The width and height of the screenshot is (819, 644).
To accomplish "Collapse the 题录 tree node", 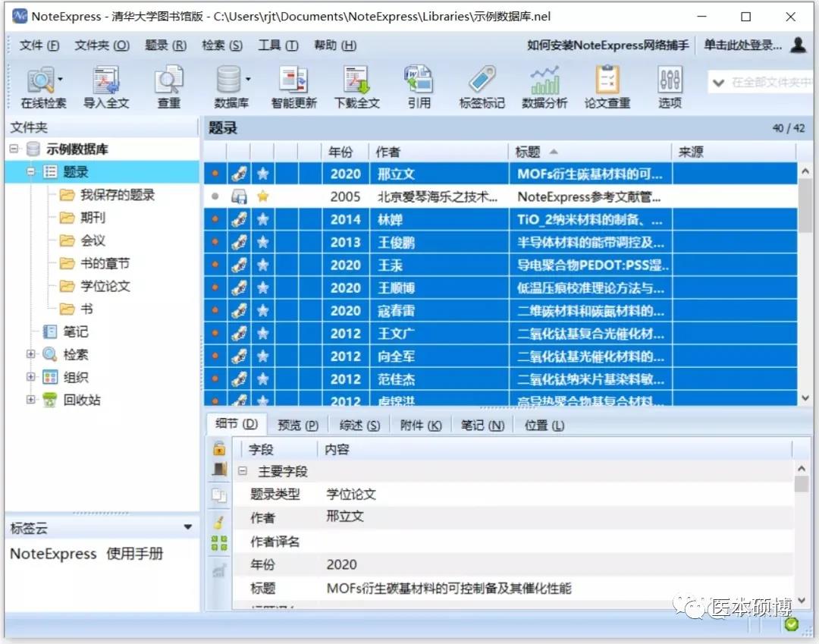I will pyautogui.click(x=31, y=171).
